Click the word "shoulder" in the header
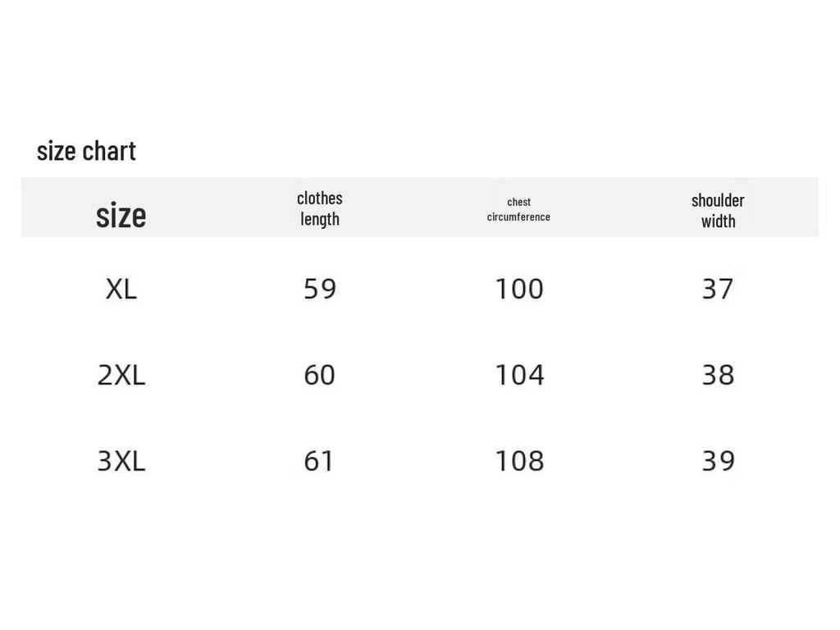 click(x=718, y=200)
